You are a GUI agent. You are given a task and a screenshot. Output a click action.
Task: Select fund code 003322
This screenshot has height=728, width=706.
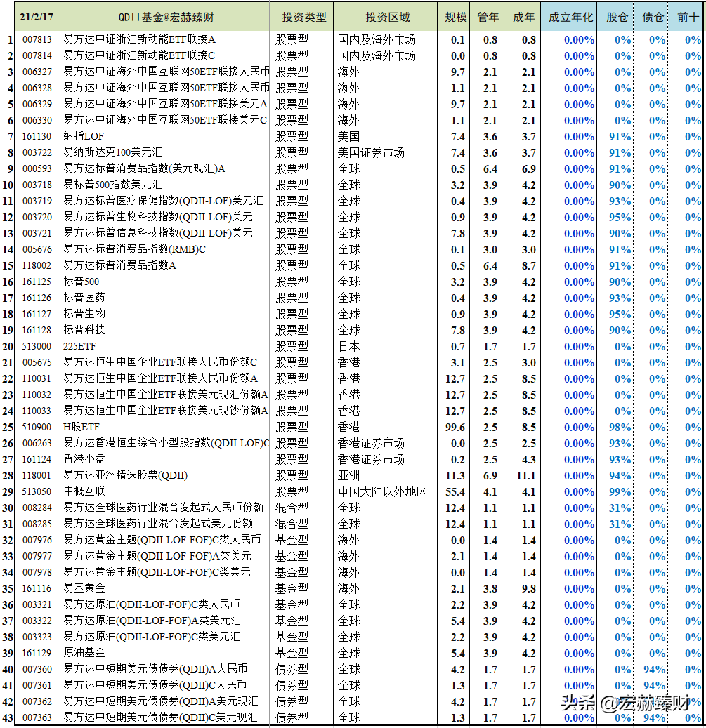click(x=37, y=621)
